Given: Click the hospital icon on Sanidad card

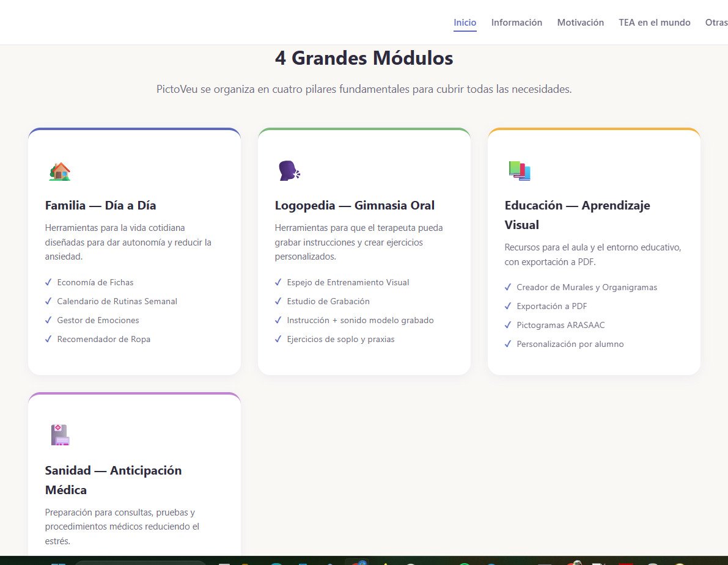Looking at the screenshot, I should (60, 435).
